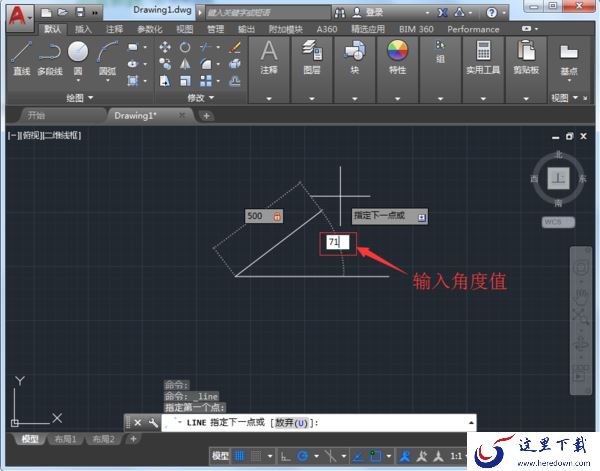Viewport: 600px width, 471px height.
Task: Open the Block (块) panel
Action: coord(355,57)
